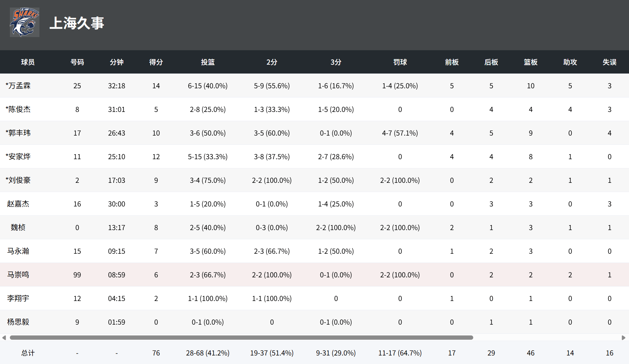Select player 赵嘉杰
The image size is (629, 364).
tap(18, 204)
